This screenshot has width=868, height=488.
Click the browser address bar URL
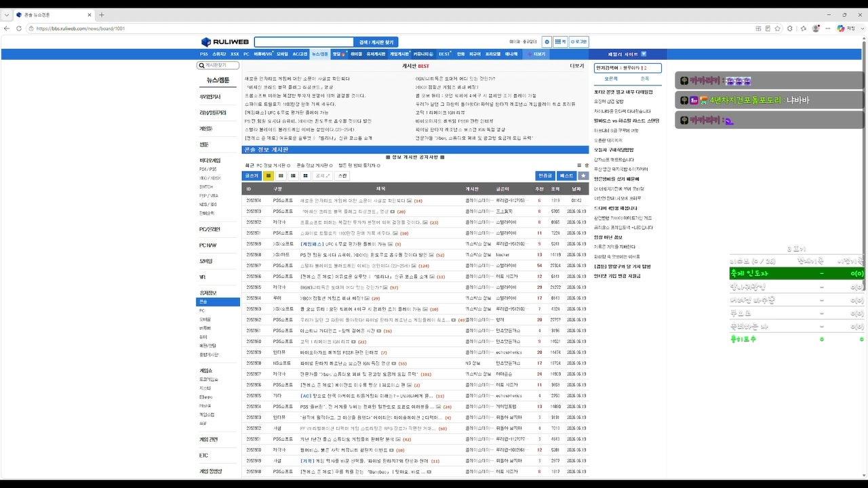click(81, 28)
